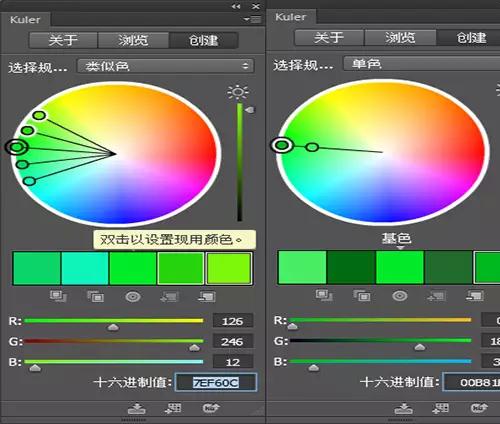Open the 单色 harmony rule dropdown
This screenshot has width=500, height=424.
(x=422, y=63)
